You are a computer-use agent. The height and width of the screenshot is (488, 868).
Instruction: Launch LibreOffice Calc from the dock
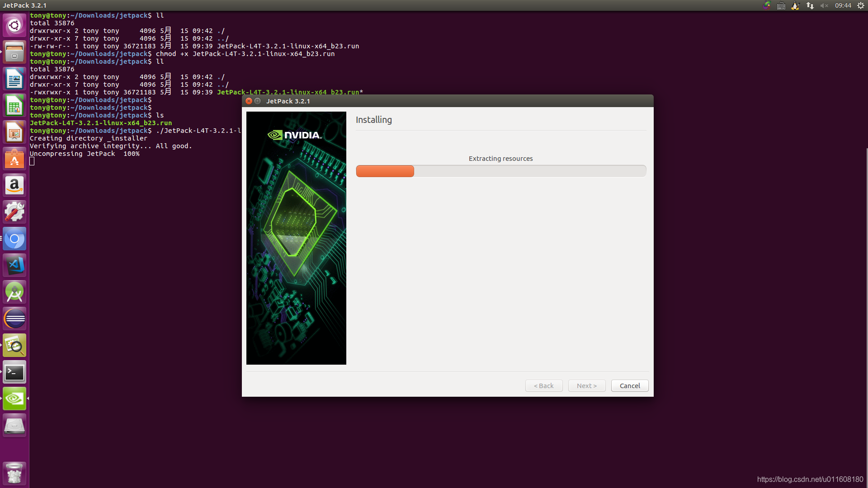[x=14, y=105]
